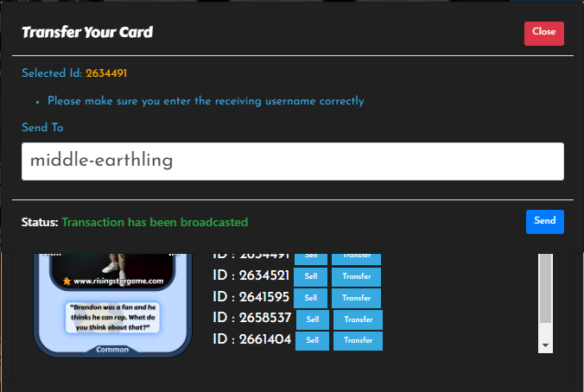Sell card ID 2634521
This screenshot has width=584, height=392.
tap(311, 277)
